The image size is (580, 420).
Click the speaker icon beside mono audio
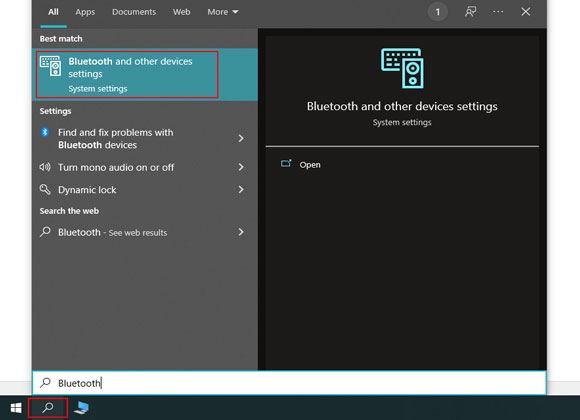(45, 167)
